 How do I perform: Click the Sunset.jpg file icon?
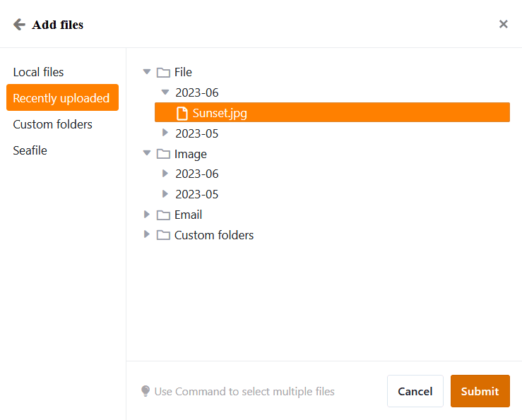click(x=182, y=113)
